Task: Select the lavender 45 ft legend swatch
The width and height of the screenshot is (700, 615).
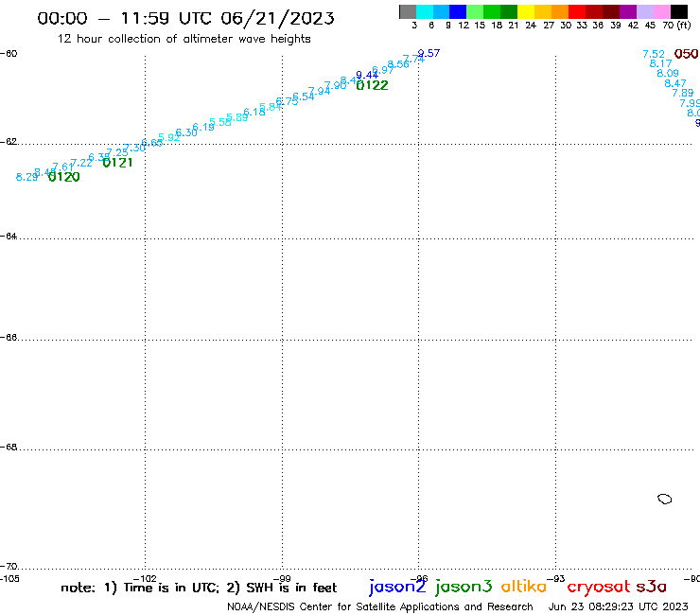Action: (644, 11)
